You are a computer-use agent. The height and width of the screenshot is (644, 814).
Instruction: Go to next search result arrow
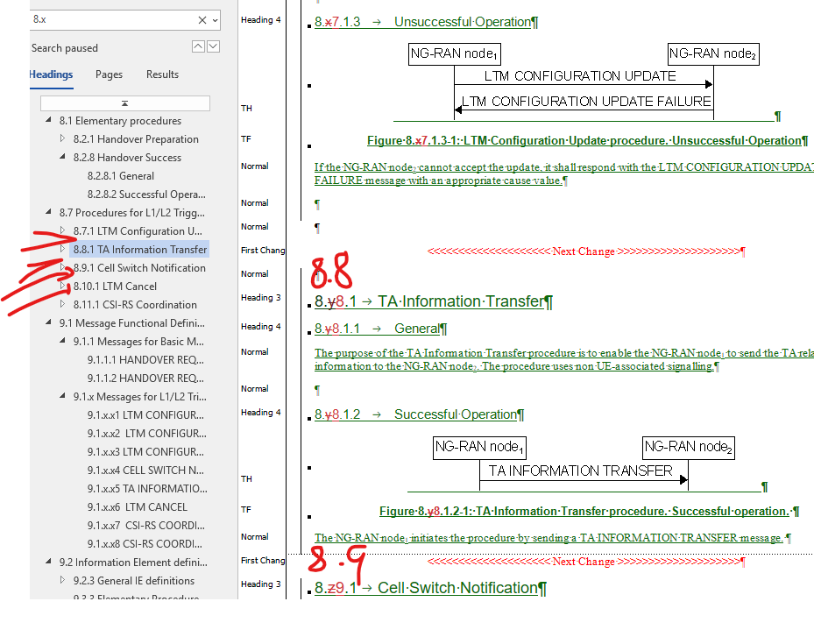[x=213, y=46]
